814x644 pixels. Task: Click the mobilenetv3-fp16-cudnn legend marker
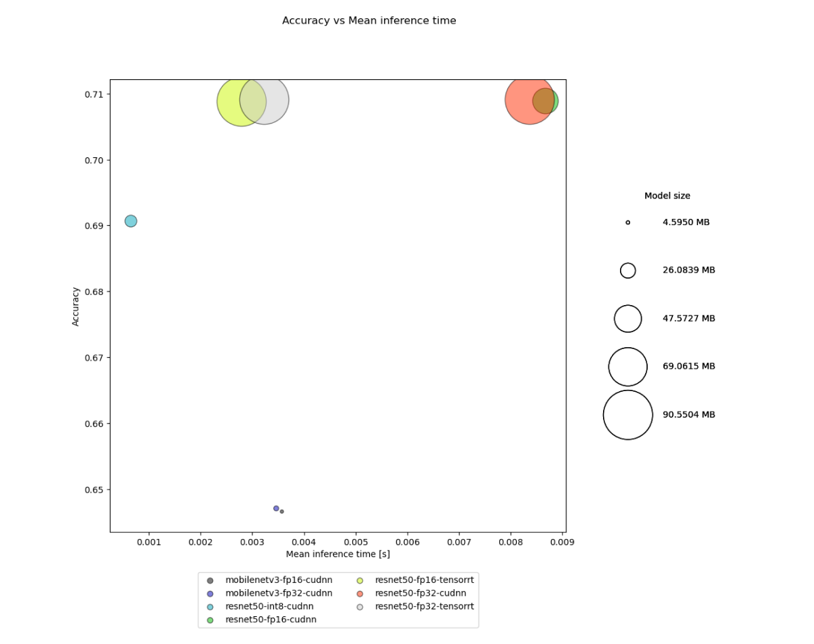(x=210, y=580)
